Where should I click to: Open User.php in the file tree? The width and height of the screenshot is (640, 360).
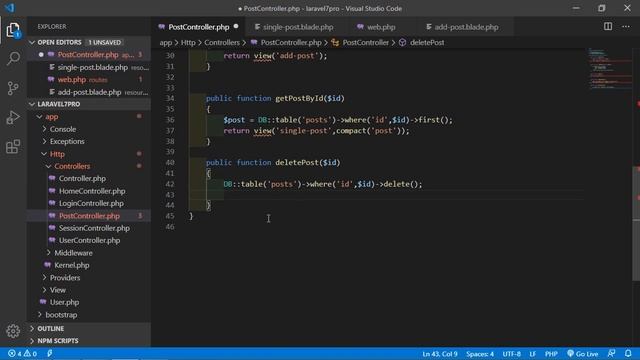coord(89,302)
